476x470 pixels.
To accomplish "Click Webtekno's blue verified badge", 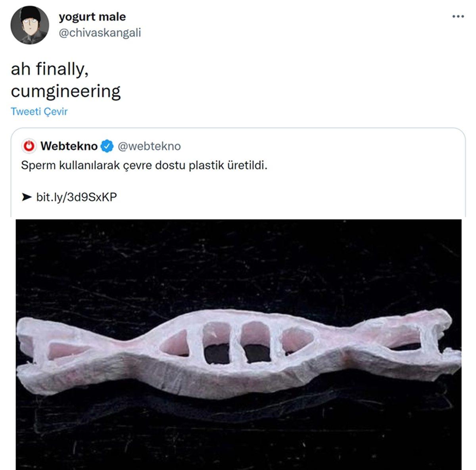I will coord(106,146).
